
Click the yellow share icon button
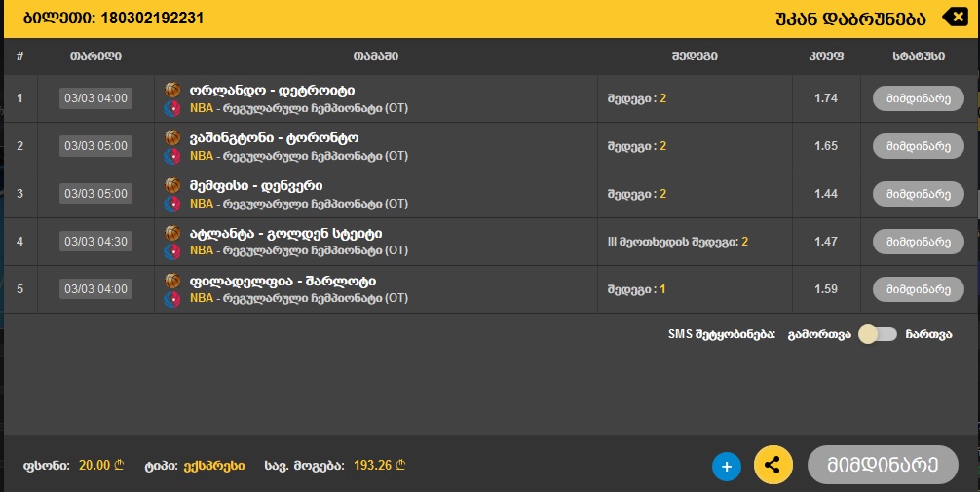[773, 465]
